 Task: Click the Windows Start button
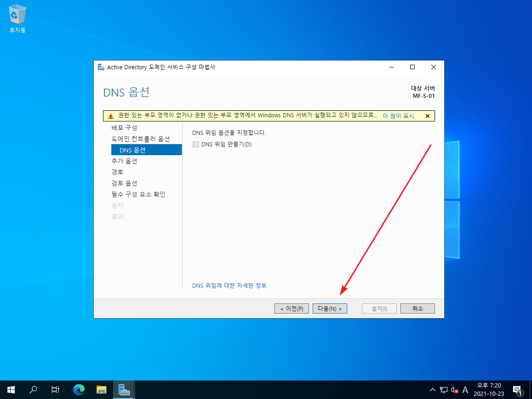11,390
